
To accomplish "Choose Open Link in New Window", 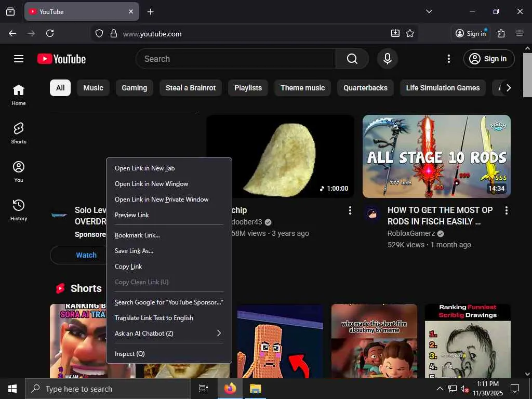I will click(x=169, y=183).
